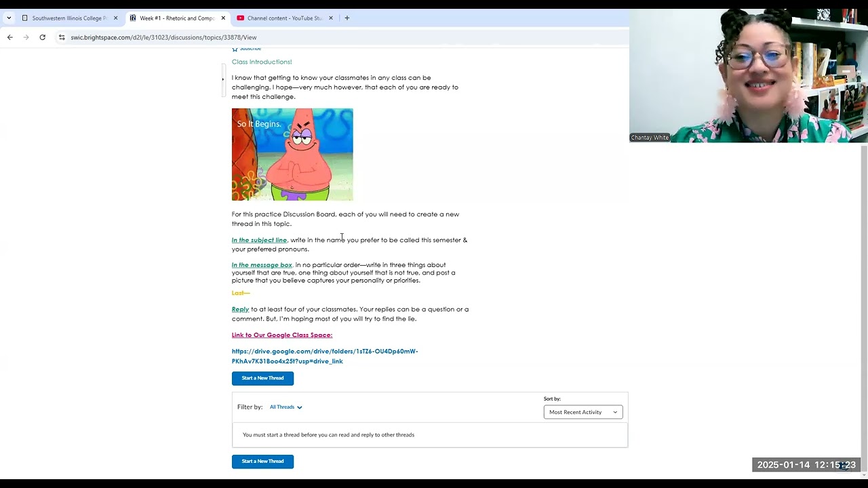868x488 pixels.
Task: Click the 'Sort by:' label
Action: [x=552, y=399]
